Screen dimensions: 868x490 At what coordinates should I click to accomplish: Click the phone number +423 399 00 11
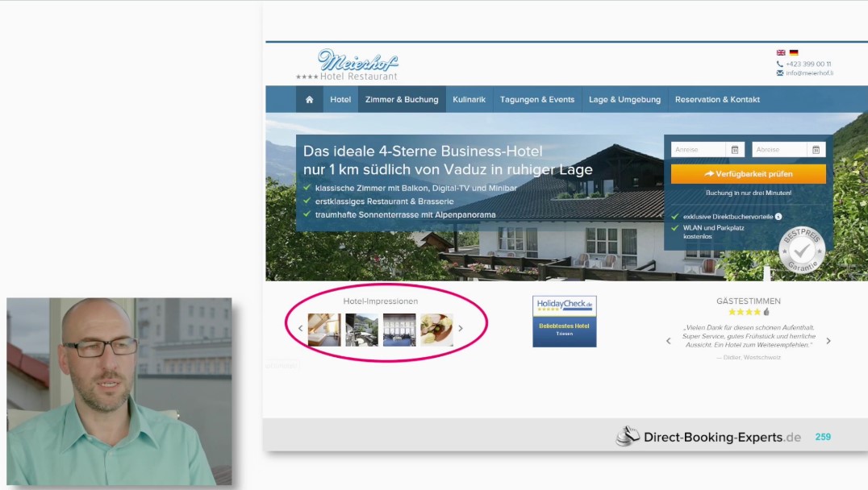coord(808,64)
